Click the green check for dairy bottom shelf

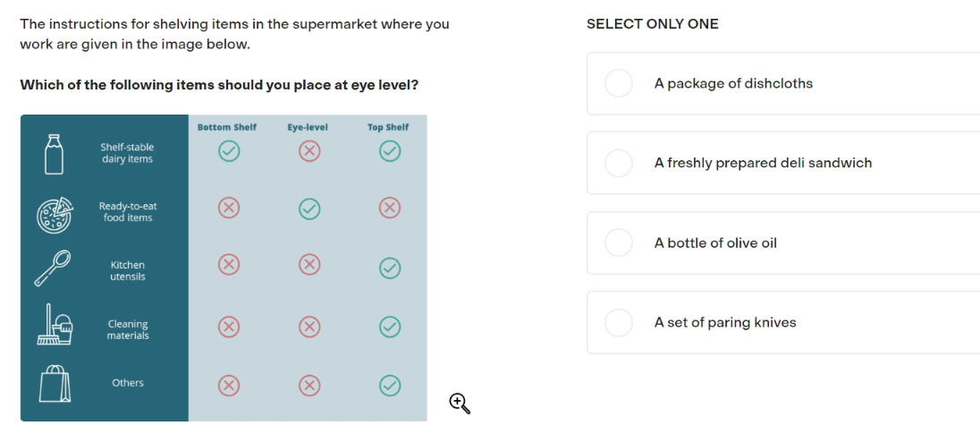pyautogui.click(x=229, y=150)
